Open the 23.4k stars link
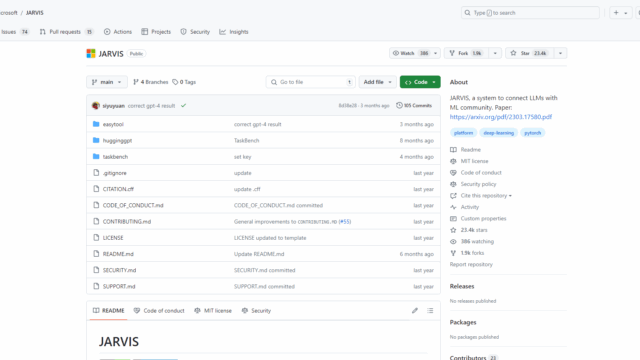The image size is (640, 360). tap(469, 230)
